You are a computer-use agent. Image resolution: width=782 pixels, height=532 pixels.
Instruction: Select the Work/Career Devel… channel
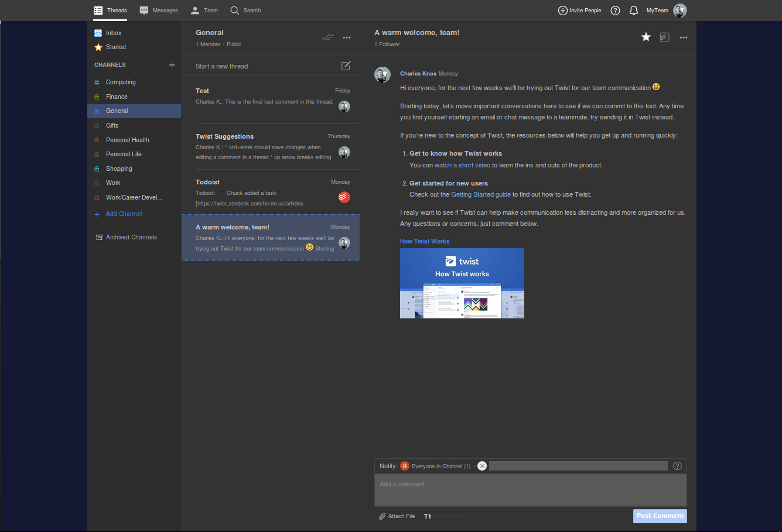pos(134,197)
